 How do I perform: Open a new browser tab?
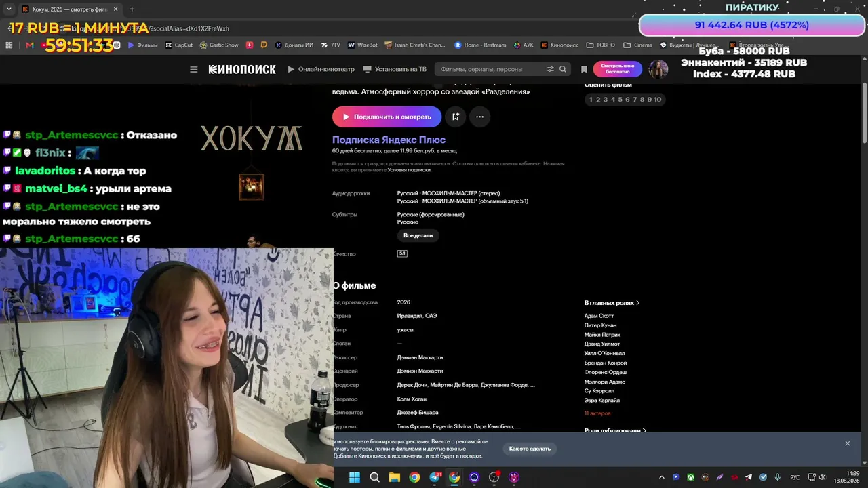point(132,9)
